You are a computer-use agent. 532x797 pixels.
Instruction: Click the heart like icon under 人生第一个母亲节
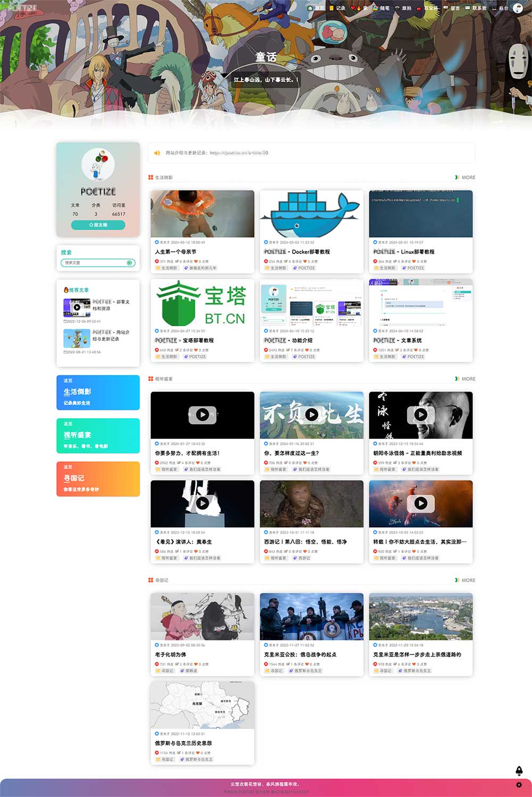(196, 261)
